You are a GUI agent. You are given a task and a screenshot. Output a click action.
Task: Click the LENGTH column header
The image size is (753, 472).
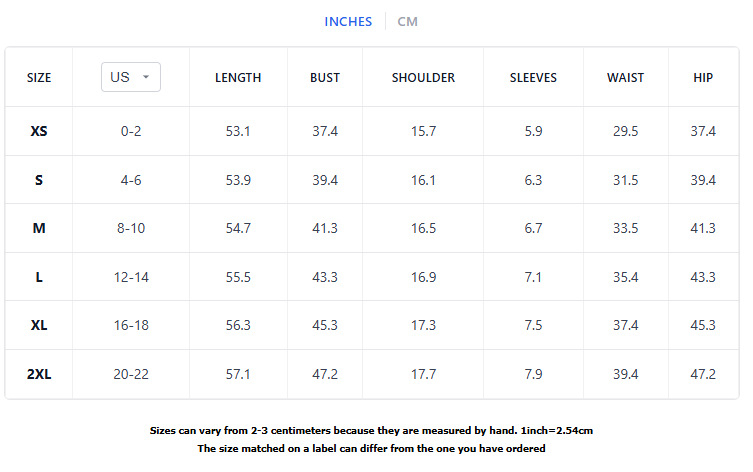click(x=238, y=78)
